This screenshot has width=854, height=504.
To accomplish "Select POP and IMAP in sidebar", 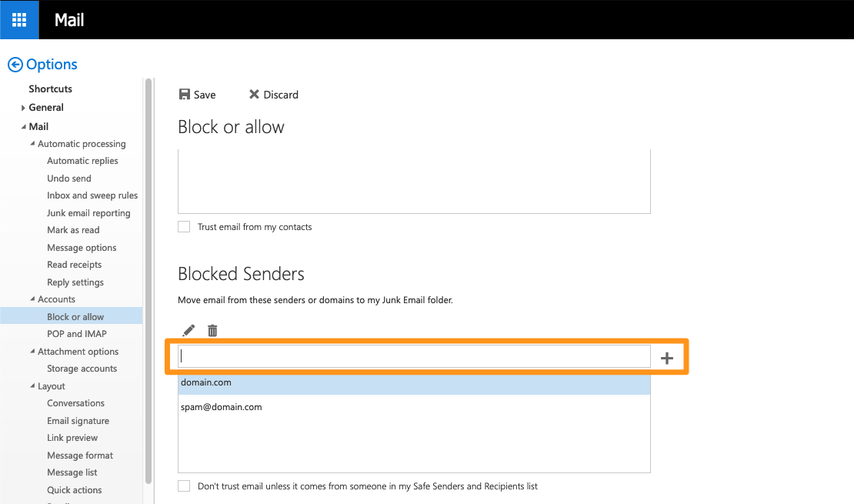I will point(77,334).
